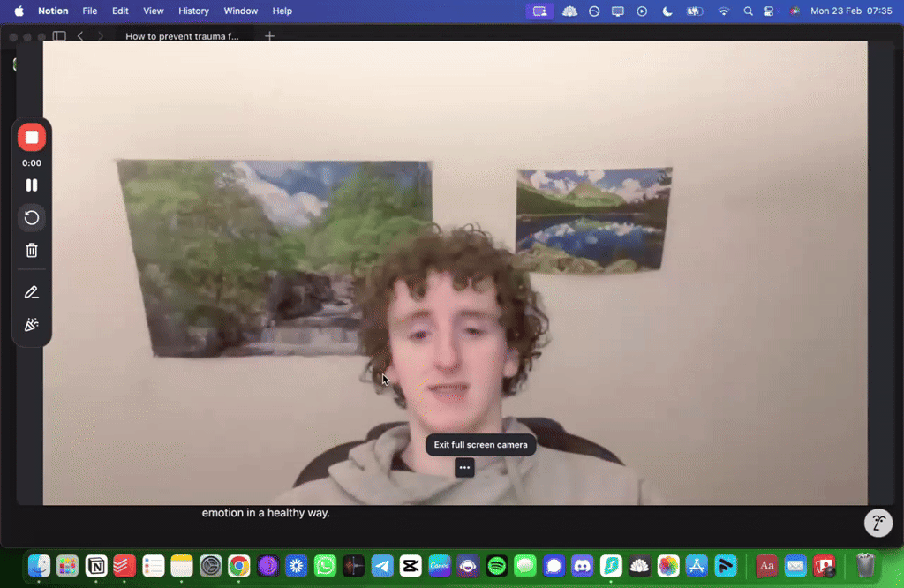Open CapCut from the dock
Screen dimensions: 904x588
point(411,566)
